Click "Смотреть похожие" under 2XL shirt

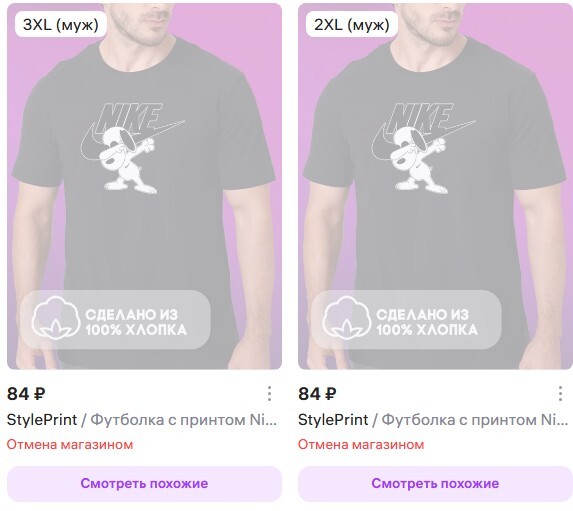coord(435,484)
